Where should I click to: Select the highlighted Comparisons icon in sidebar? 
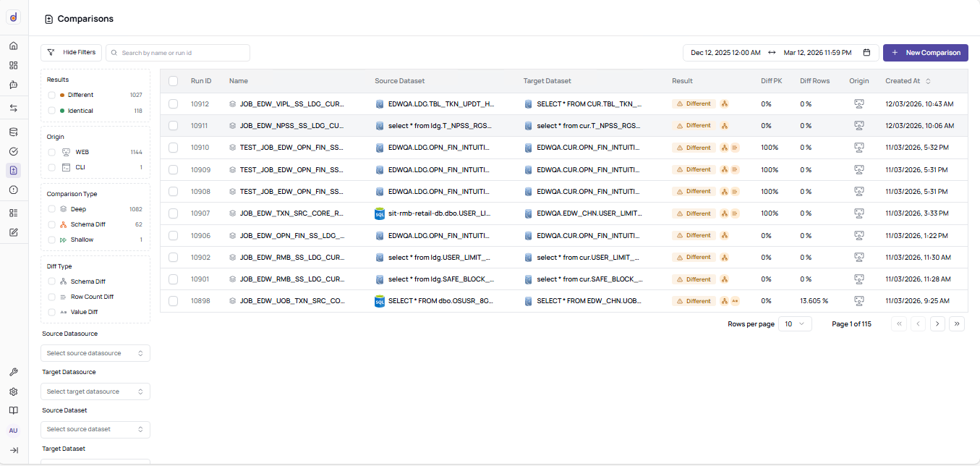[13, 170]
